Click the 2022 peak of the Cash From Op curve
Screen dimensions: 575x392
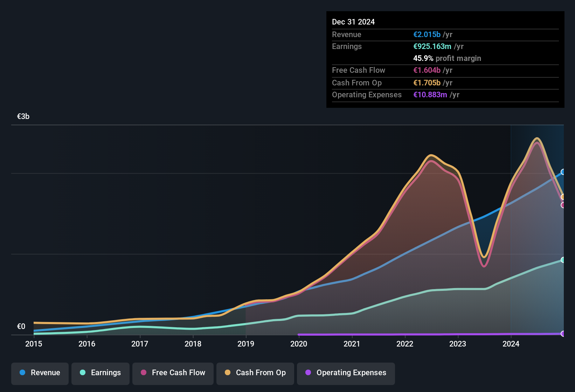431,154
